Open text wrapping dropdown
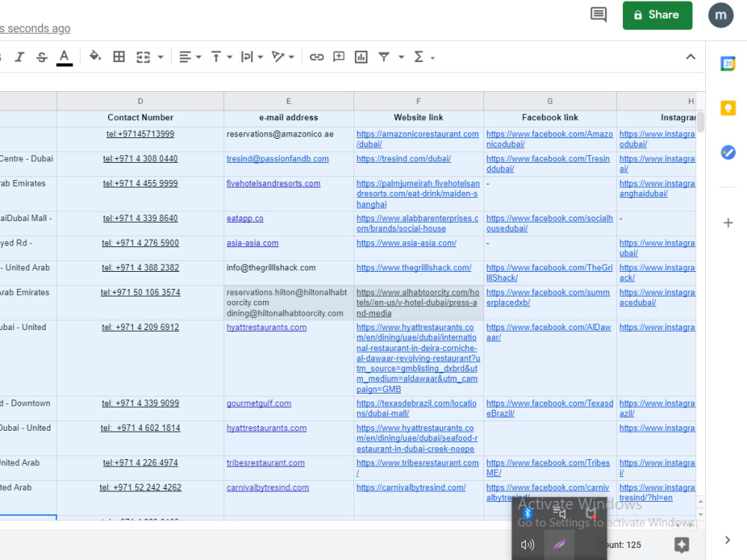This screenshot has width=747, height=560. pos(252,57)
